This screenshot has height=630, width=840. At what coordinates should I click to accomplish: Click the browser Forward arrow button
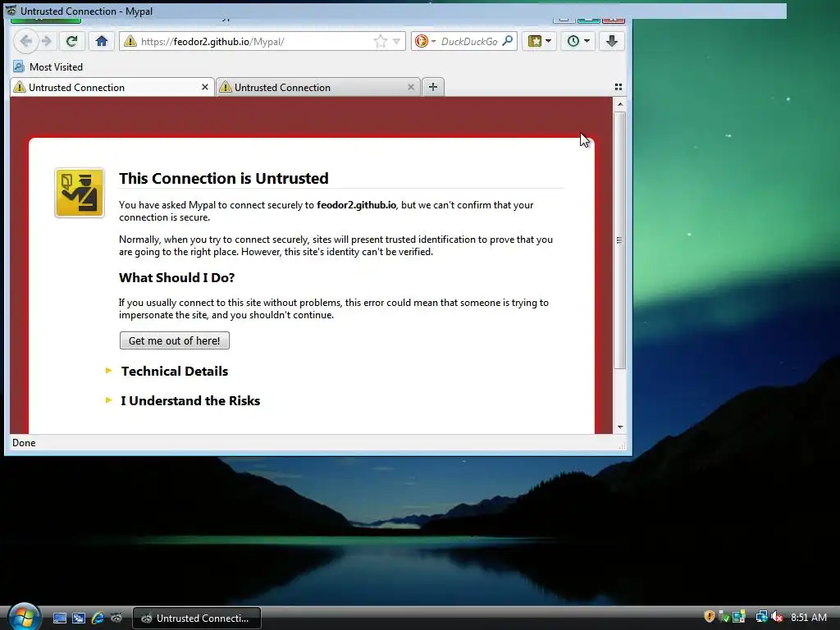[x=47, y=41]
